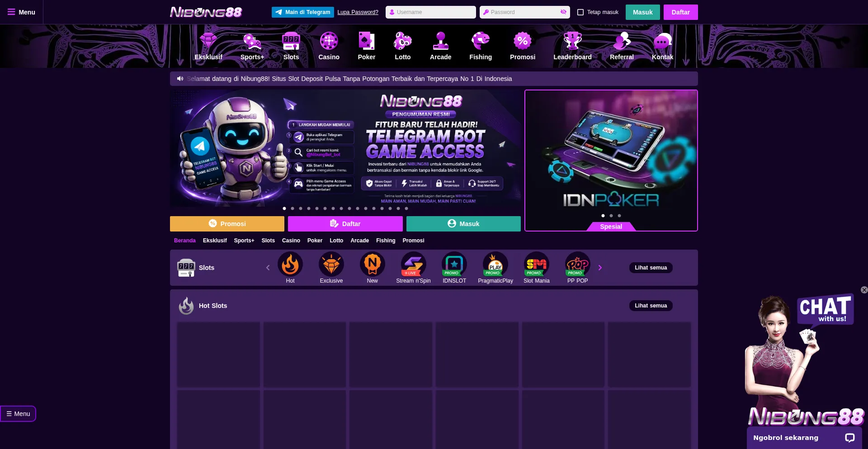Switch to the Poker tab below banner
Viewport: 868px width, 449px height.
tap(315, 241)
